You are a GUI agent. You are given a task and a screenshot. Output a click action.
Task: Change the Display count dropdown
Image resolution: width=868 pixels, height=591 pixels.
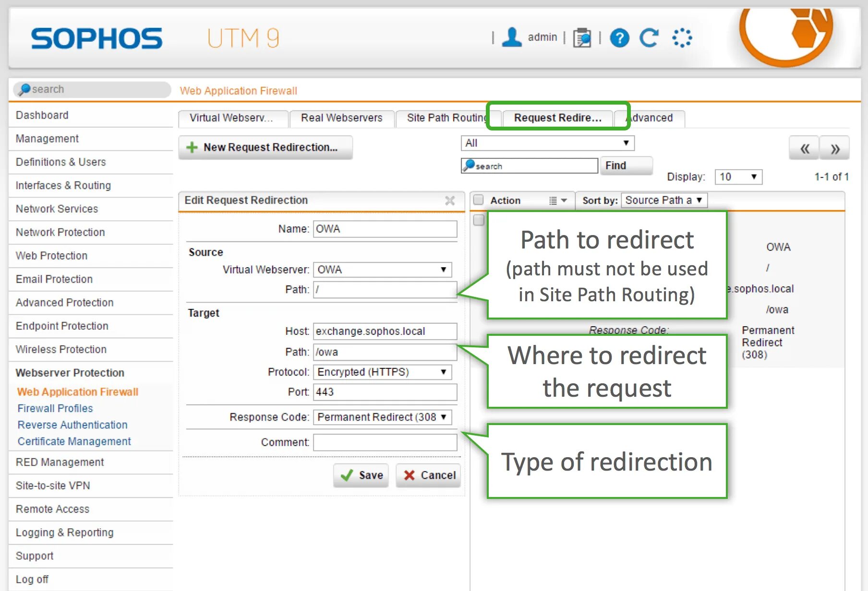point(738,177)
